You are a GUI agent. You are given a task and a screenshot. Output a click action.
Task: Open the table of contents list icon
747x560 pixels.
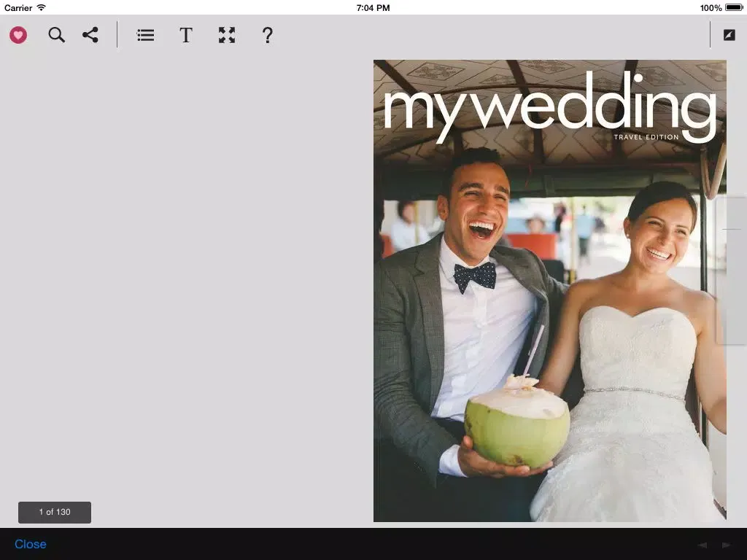[145, 35]
